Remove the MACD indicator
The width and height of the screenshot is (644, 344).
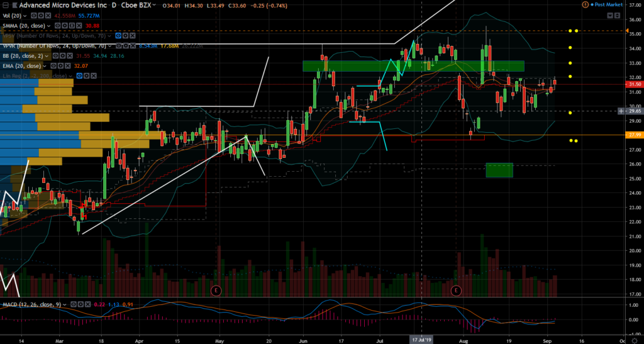coord(87,304)
